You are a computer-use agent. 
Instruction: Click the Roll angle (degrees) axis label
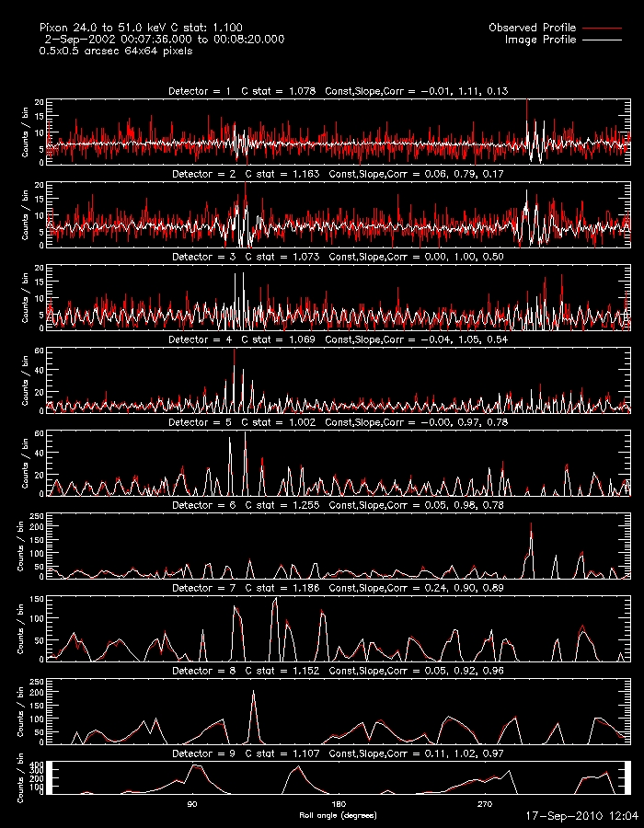coord(338,815)
